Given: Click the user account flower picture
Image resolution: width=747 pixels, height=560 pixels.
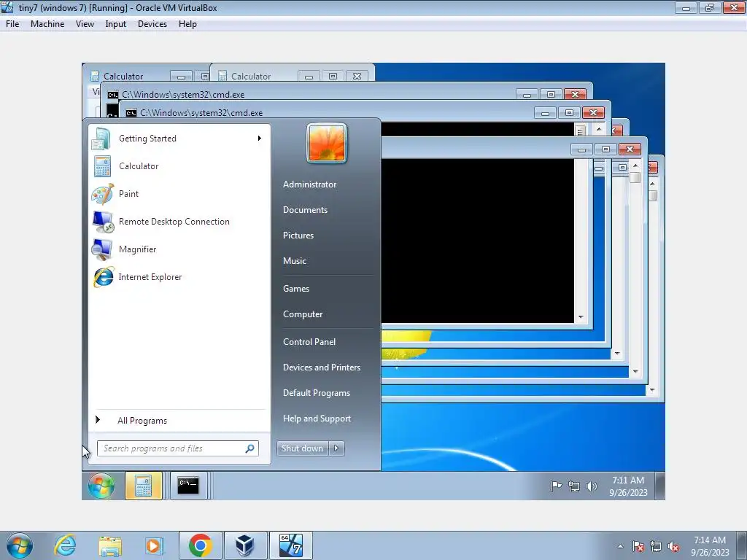Looking at the screenshot, I should click(327, 143).
